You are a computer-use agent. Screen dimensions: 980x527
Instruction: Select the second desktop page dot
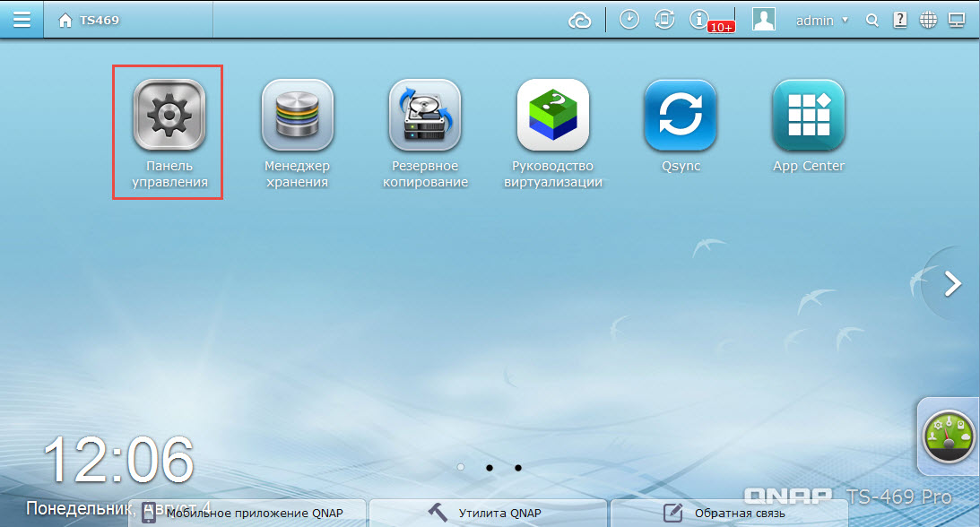tap(490, 467)
